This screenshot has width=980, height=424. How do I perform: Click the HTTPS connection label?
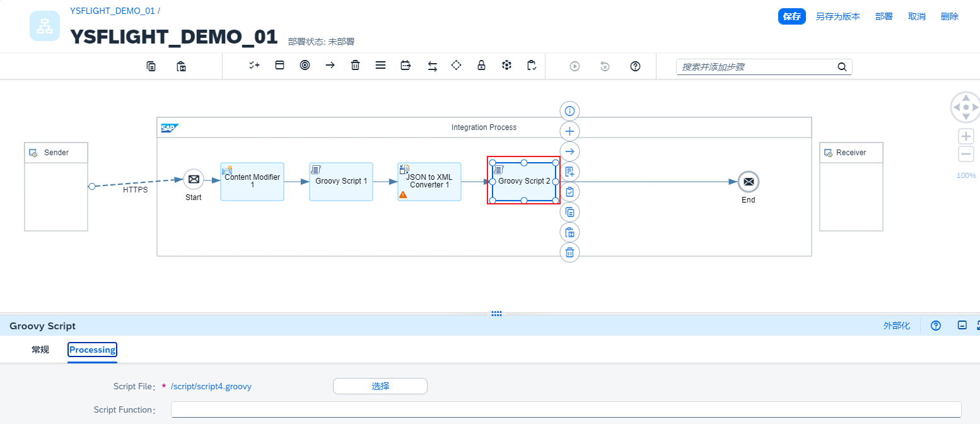[x=136, y=190]
